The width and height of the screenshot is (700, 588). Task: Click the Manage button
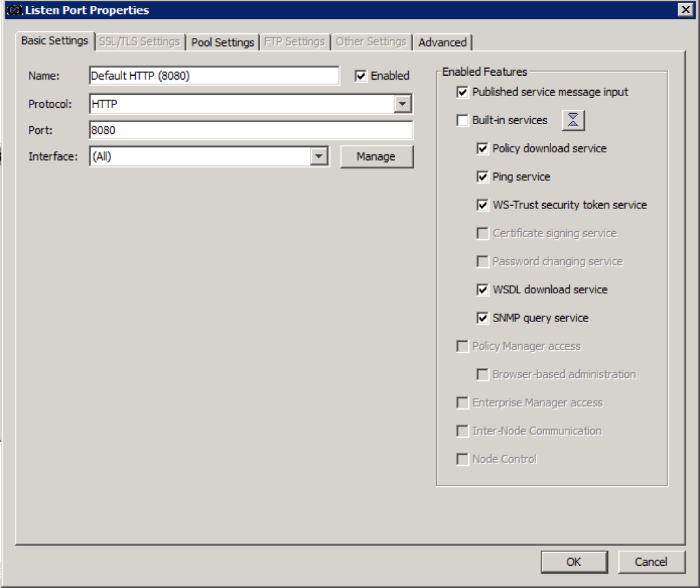(377, 156)
